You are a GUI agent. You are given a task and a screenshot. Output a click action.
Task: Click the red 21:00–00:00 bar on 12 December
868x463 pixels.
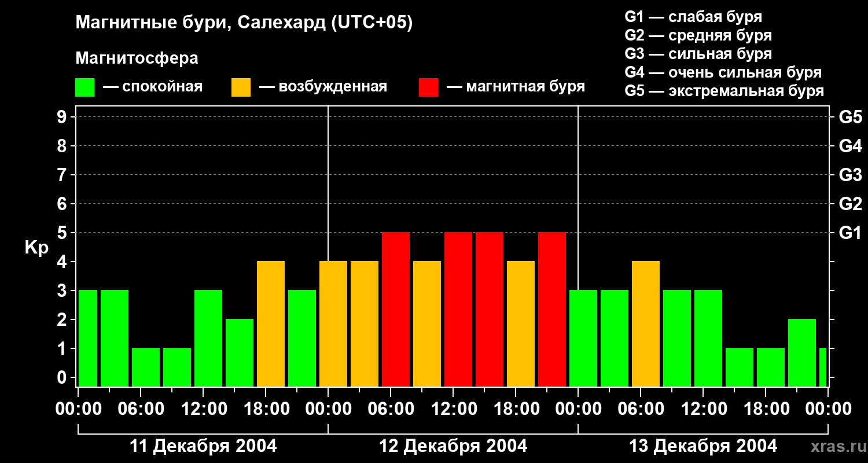tap(552, 309)
